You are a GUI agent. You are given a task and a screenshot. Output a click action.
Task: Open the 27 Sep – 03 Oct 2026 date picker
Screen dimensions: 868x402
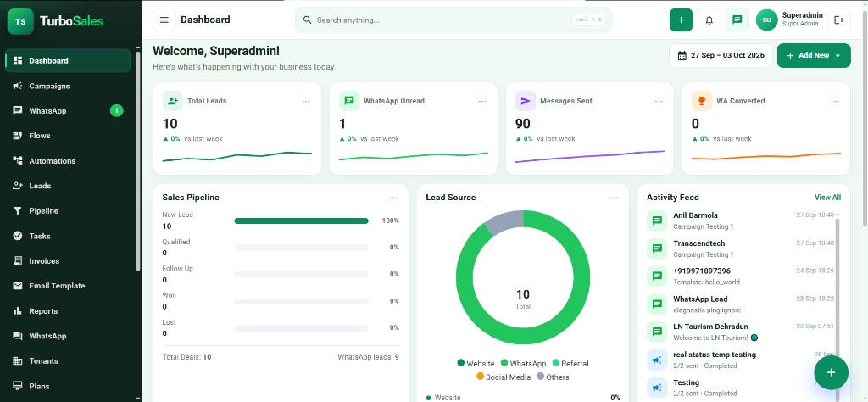click(x=721, y=55)
